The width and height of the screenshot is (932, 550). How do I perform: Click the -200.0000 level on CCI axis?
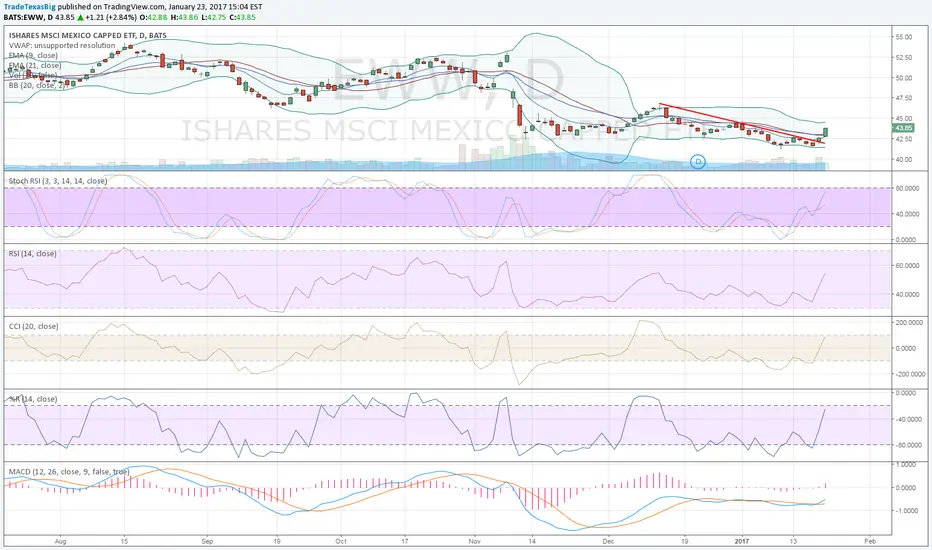click(910, 375)
